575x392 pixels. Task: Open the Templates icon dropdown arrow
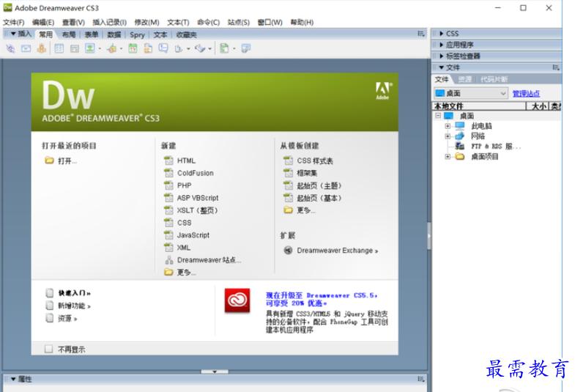click(234, 48)
